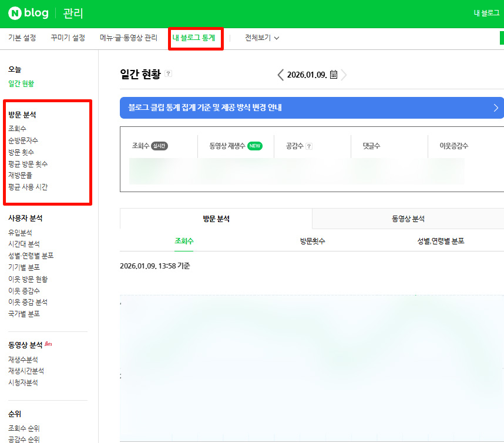The height and width of the screenshot is (443, 504).
Task: Switch to 동영상 분석 tab
Action: pos(408,219)
